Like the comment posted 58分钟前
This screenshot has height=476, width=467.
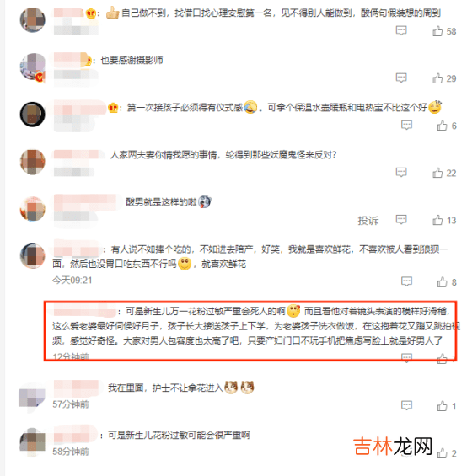pyautogui.click(x=442, y=453)
